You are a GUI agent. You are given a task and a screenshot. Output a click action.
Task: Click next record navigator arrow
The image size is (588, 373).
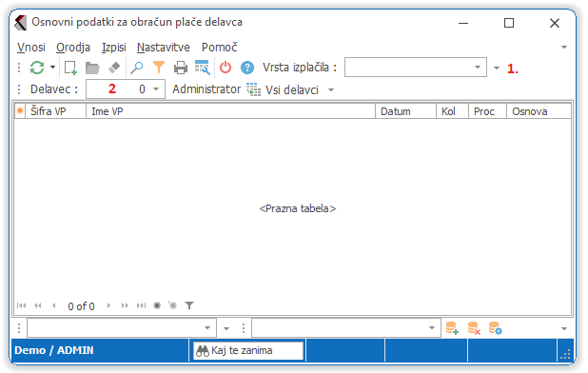[108, 305]
